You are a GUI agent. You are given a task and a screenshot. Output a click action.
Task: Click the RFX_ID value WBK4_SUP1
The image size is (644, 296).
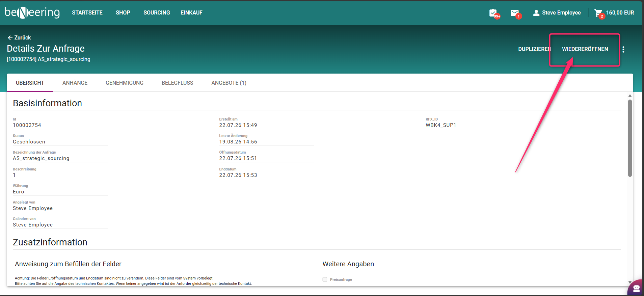[441, 125]
